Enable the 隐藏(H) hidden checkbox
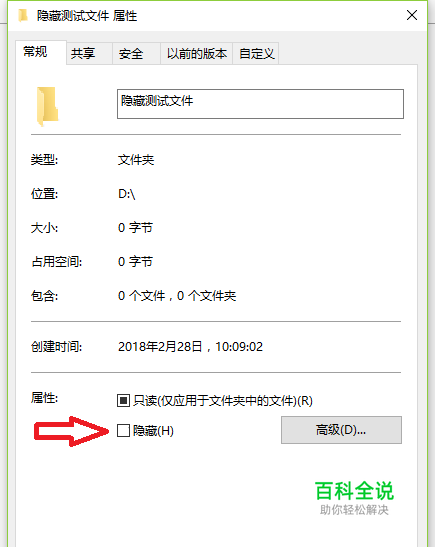The width and height of the screenshot is (435, 547). [123, 430]
